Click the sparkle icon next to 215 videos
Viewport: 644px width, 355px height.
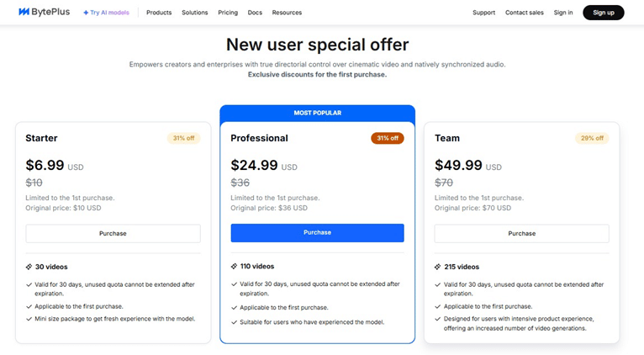click(438, 267)
